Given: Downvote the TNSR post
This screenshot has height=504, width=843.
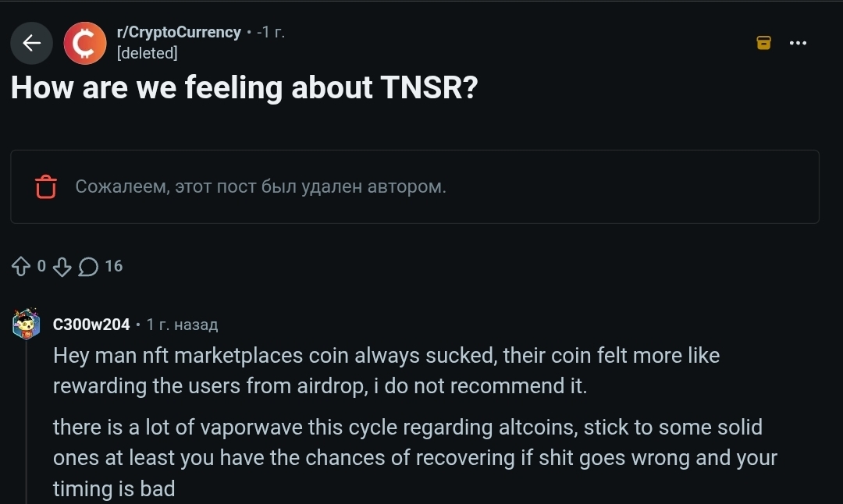Looking at the screenshot, I should [62, 267].
